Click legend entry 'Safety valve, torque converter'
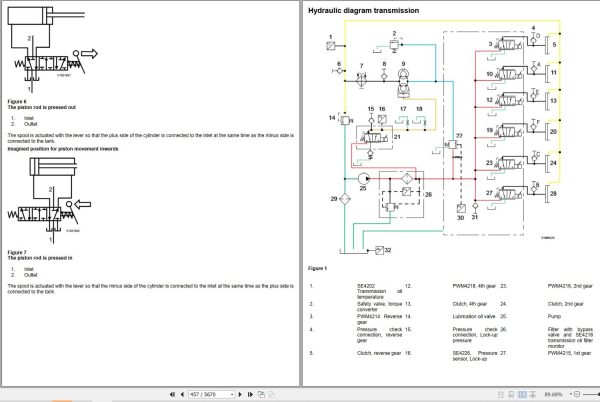The width and height of the screenshot is (600, 402). pyautogui.click(x=379, y=306)
